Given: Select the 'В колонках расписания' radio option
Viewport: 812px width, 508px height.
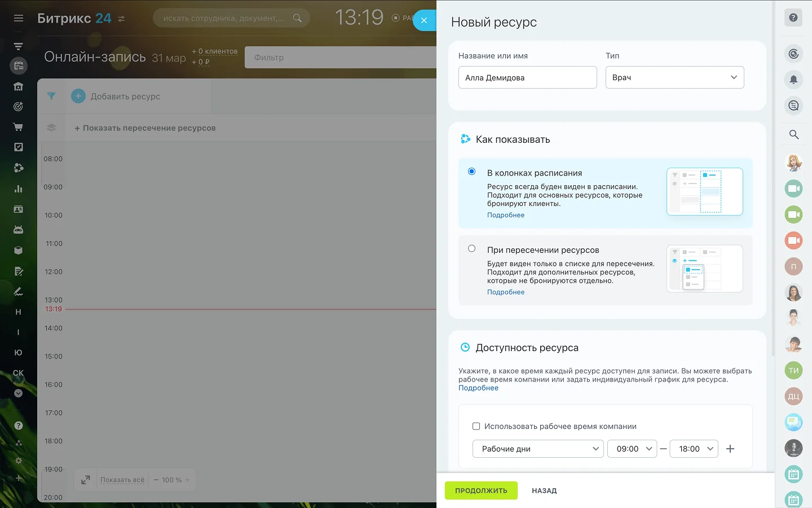Looking at the screenshot, I should (x=472, y=172).
